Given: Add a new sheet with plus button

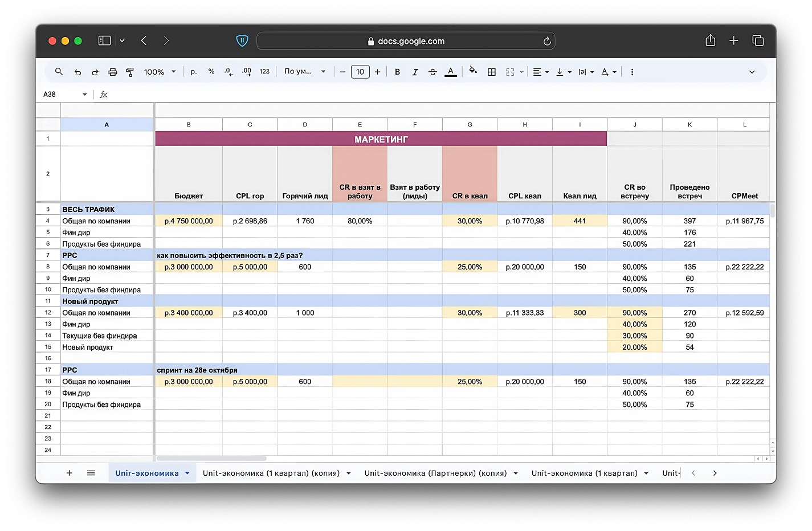Looking at the screenshot, I should [70, 473].
